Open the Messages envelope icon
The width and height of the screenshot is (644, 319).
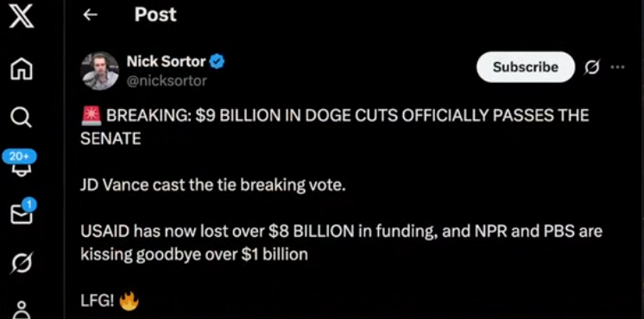tap(22, 215)
